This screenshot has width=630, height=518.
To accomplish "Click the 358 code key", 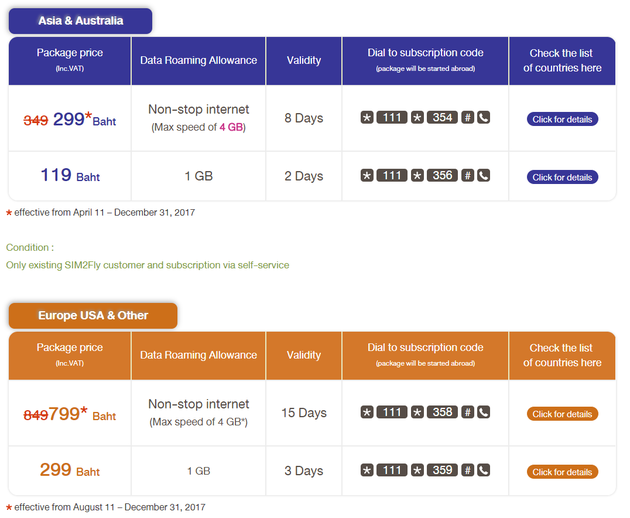I will tap(442, 412).
